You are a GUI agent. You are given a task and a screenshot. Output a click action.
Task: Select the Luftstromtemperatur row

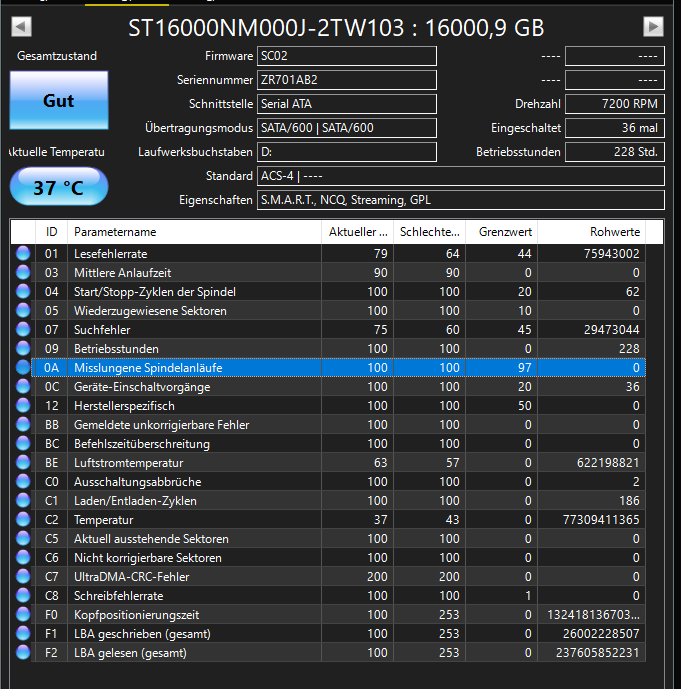tap(338, 463)
